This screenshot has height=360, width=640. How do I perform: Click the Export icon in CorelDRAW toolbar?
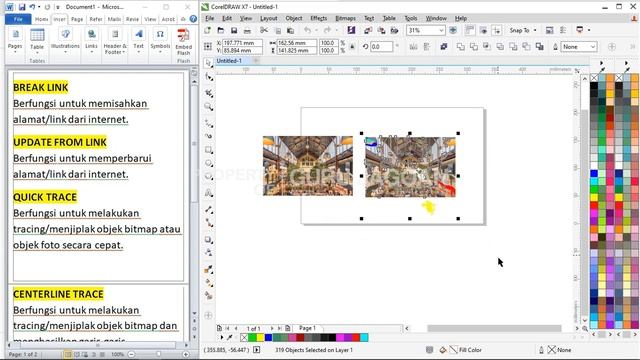(381, 31)
